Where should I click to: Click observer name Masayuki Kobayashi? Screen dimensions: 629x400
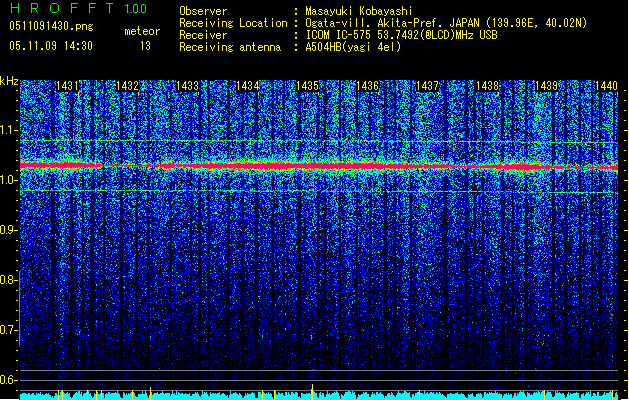359,11
